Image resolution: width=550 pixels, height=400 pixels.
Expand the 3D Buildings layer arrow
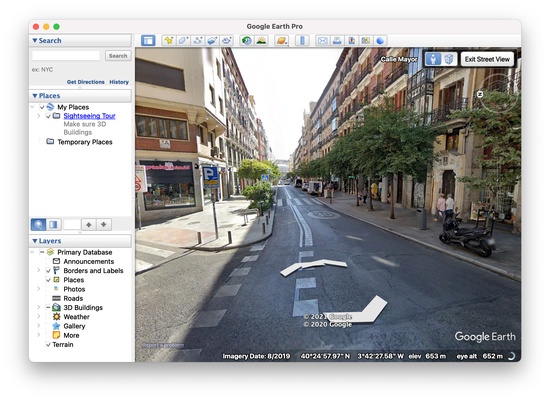click(39, 307)
